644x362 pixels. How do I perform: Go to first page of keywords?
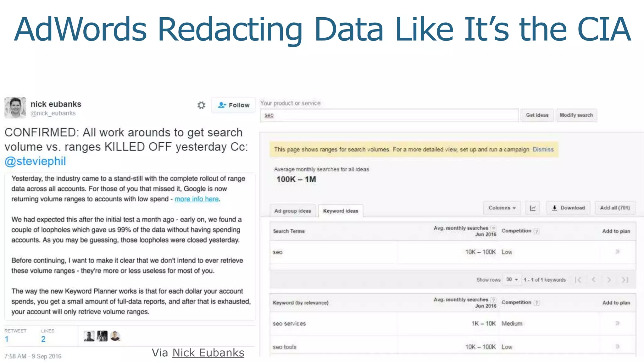578,280
